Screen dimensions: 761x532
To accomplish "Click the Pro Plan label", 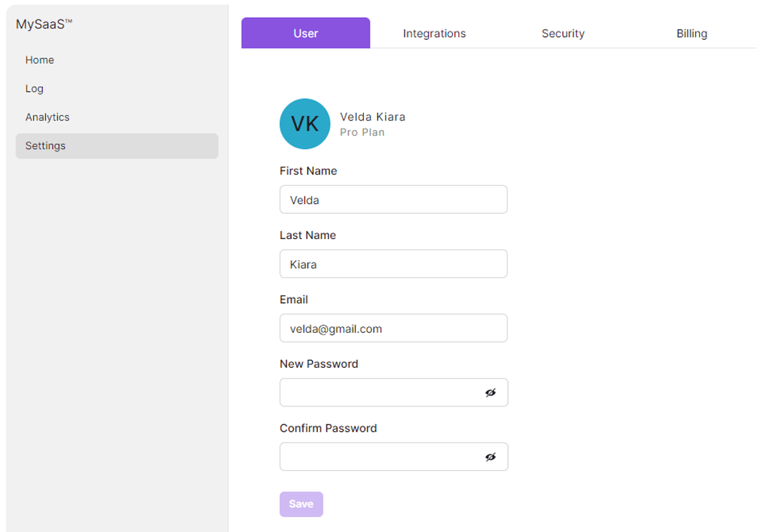I will [361, 132].
